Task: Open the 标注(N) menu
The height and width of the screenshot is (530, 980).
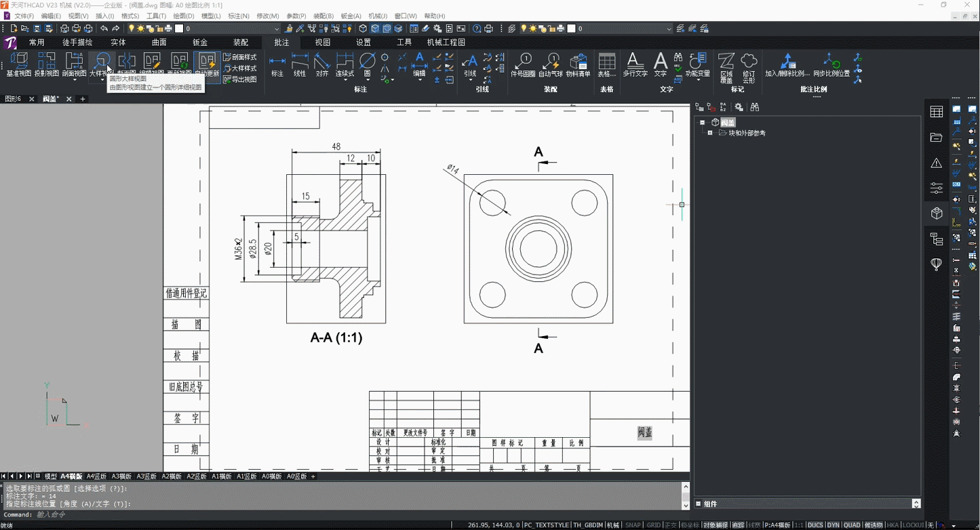Action: coord(239,16)
